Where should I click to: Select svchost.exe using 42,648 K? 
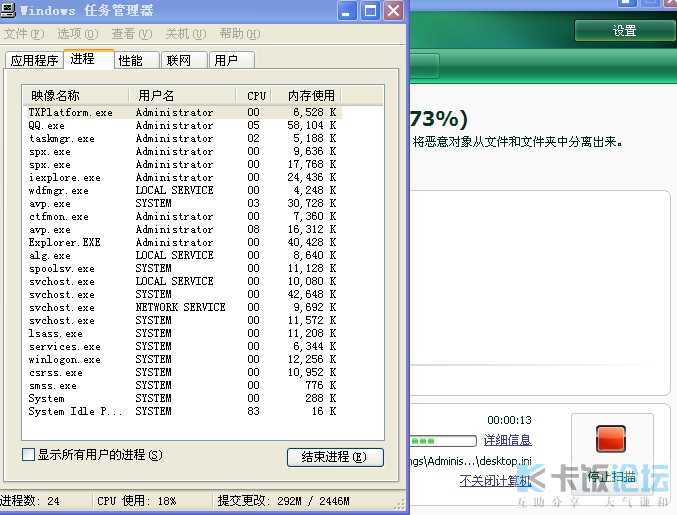click(182, 294)
